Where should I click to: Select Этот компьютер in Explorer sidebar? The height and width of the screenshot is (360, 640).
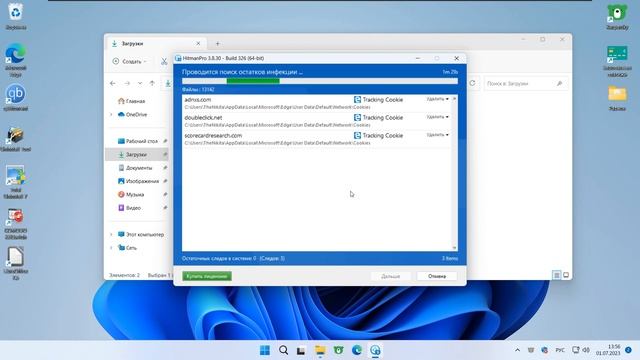141,235
